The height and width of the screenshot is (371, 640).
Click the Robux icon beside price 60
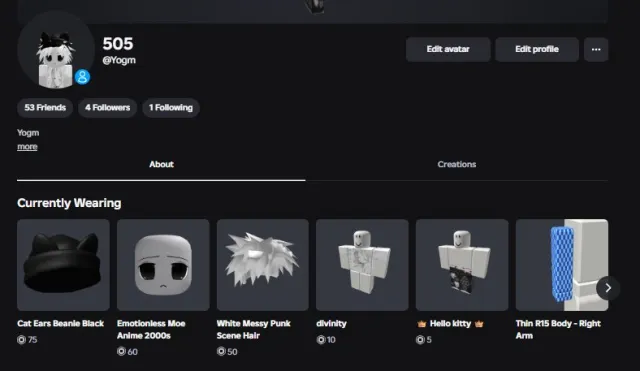121,351
